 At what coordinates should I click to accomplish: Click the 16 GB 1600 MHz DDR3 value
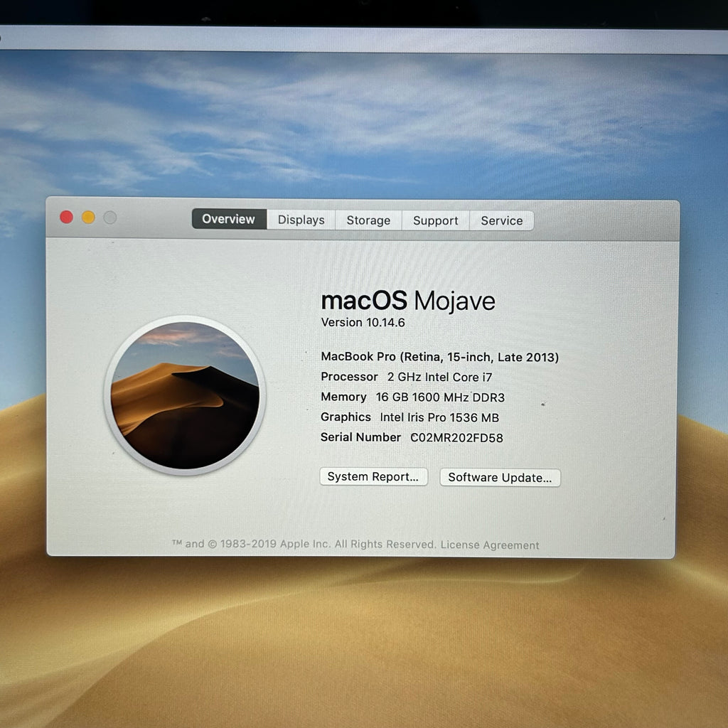click(x=439, y=397)
